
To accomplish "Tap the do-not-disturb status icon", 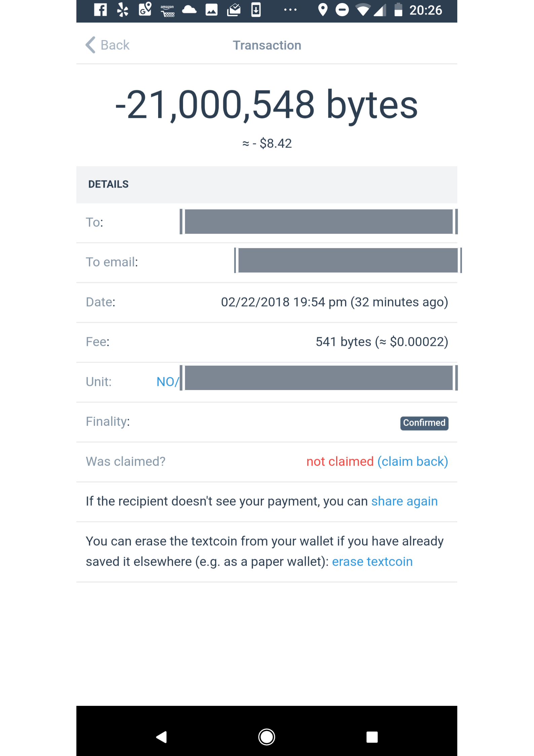I will 342,10.
